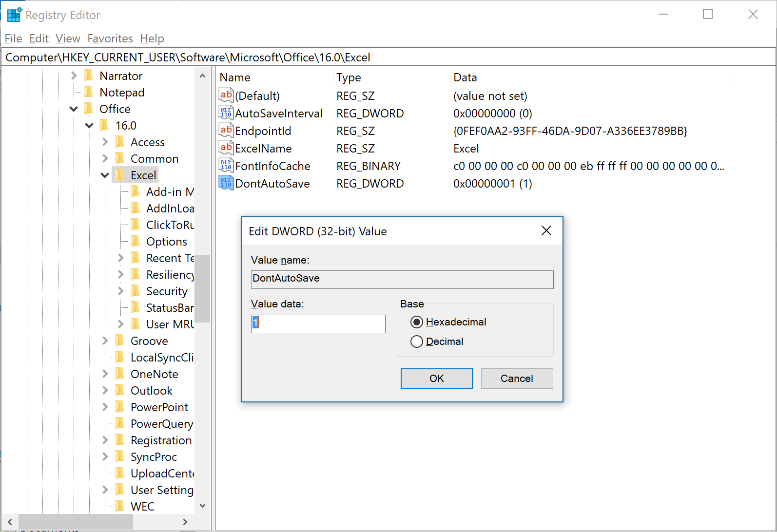The width and height of the screenshot is (777, 532).
Task: Click the Name column header
Action: pyautogui.click(x=274, y=77)
